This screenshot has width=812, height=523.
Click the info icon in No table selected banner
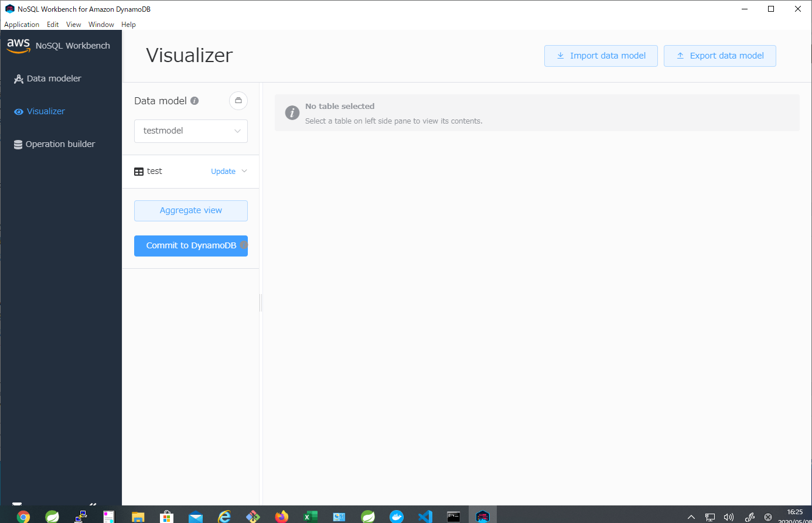(x=292, y=112)
